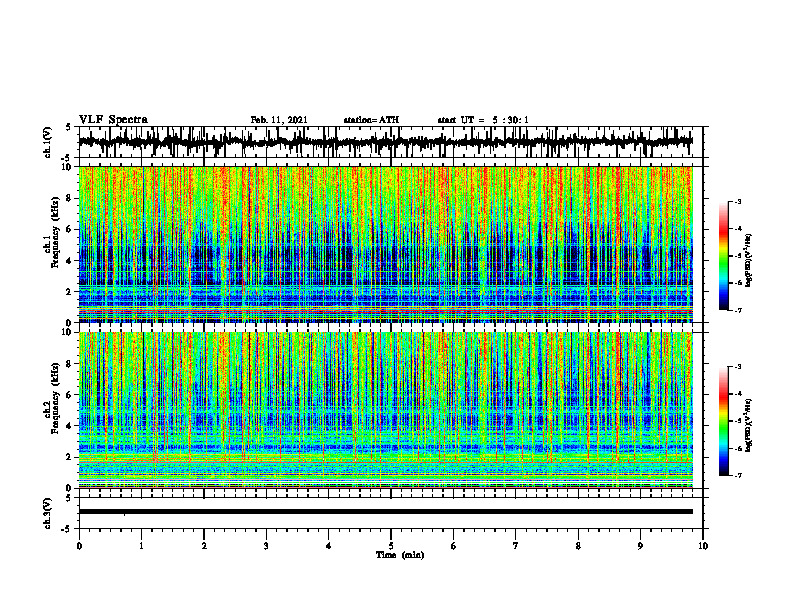Click the time-axis tick label "5"
Image resolution: width=792 pixels, height=612 pixels.
(391, 546)
